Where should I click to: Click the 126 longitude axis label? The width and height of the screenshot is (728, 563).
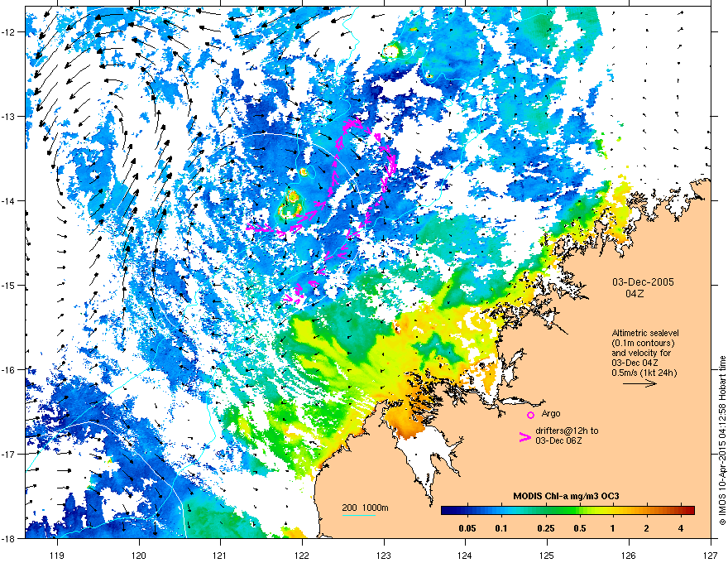pos(629,555)
